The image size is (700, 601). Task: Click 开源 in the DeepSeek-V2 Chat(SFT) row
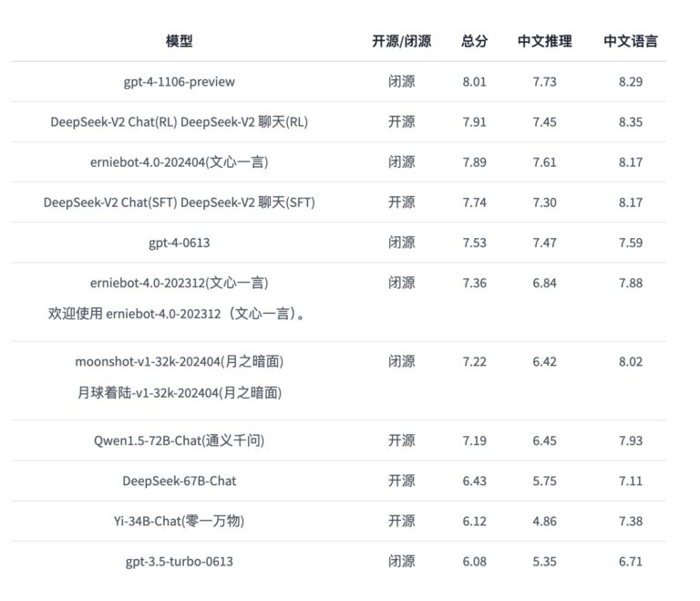point(401,202)
